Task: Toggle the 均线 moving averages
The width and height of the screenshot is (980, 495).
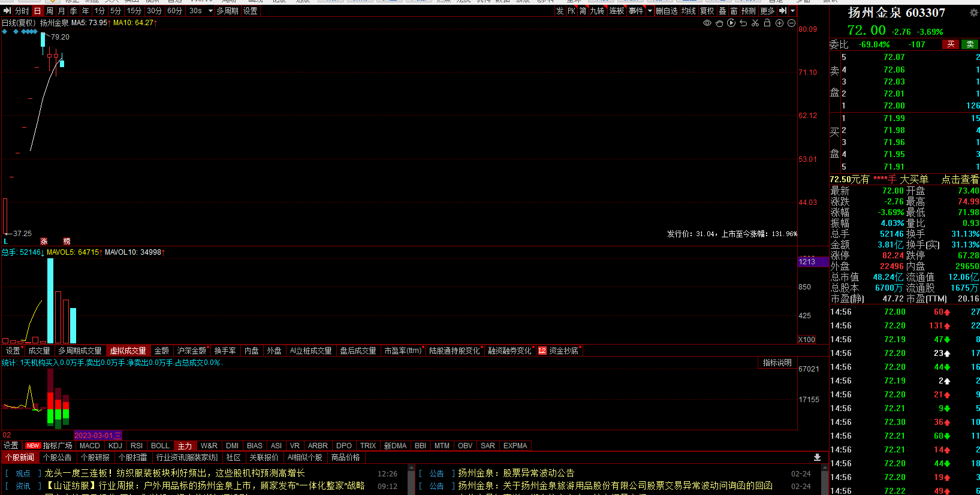Action: [689, 11]
